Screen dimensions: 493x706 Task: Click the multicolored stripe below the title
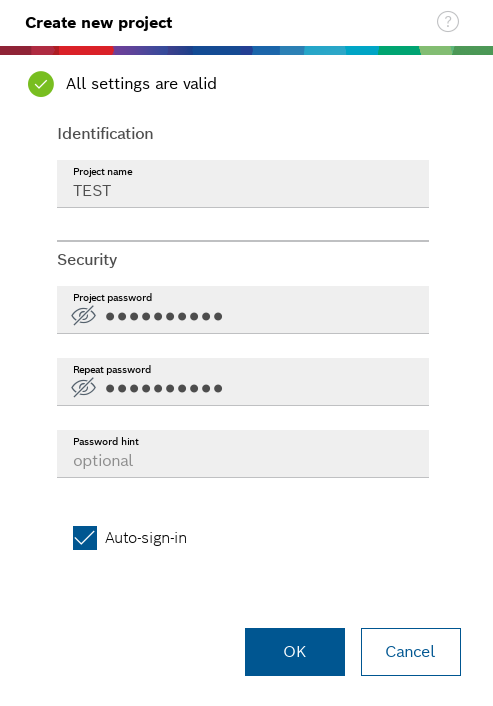tap(246, 50)
